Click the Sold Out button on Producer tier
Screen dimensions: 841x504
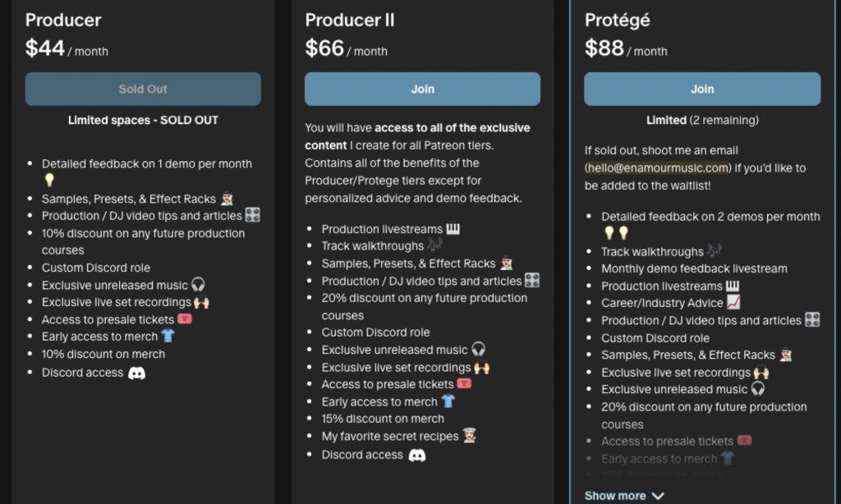[x=143, y=89]
